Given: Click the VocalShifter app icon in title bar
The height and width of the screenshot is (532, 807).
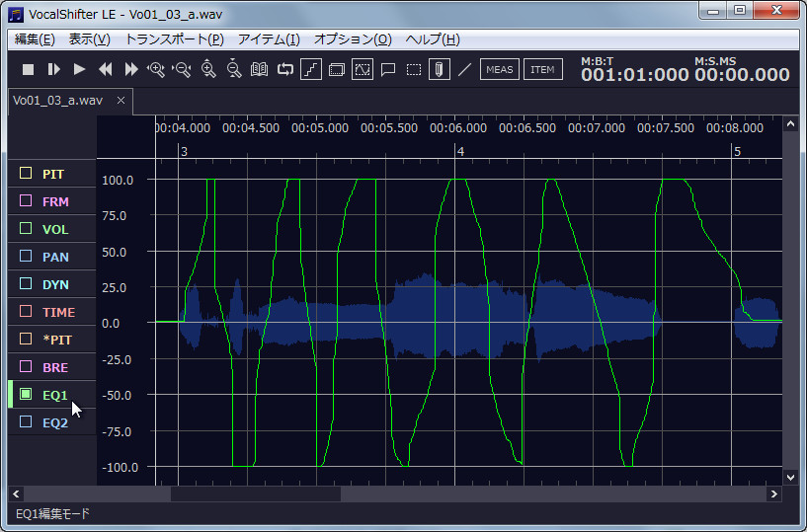Looking at the screenshot, I should (16, 15).
